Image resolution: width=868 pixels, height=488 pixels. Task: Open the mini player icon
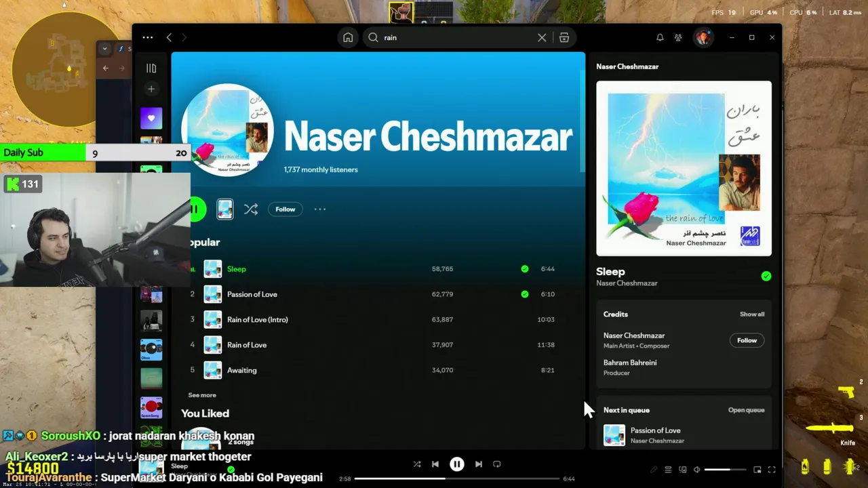tap(757, 470)
